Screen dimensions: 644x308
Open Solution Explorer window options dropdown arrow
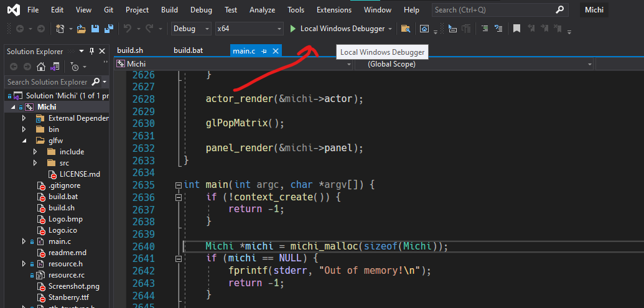point(82,51)
